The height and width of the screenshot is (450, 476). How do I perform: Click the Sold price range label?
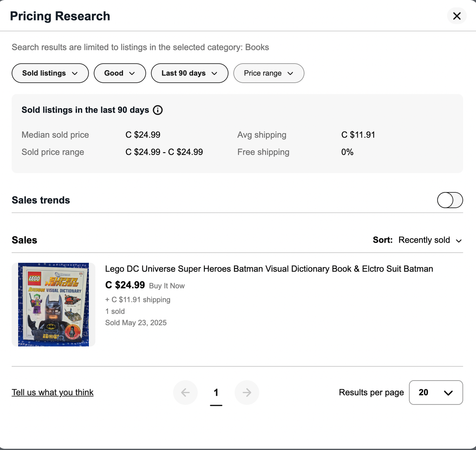tap(53, 152)
